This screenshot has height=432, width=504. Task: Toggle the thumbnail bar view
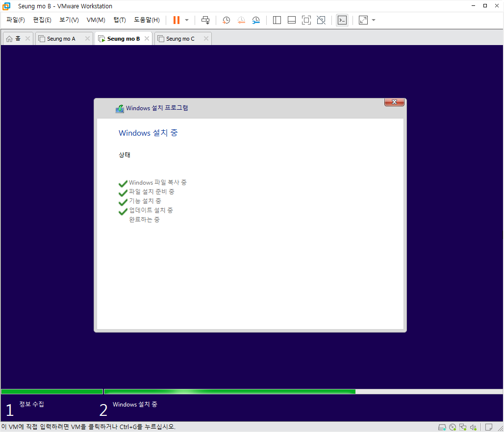[x=292, y=20]
